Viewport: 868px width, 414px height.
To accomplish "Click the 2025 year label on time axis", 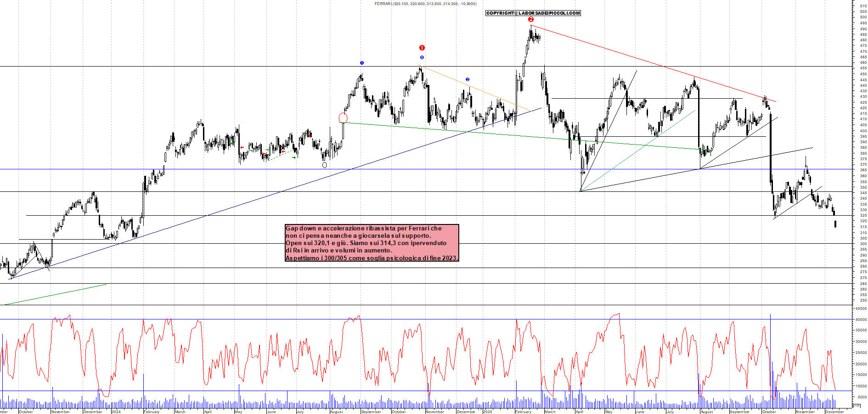I will (487, 412).
